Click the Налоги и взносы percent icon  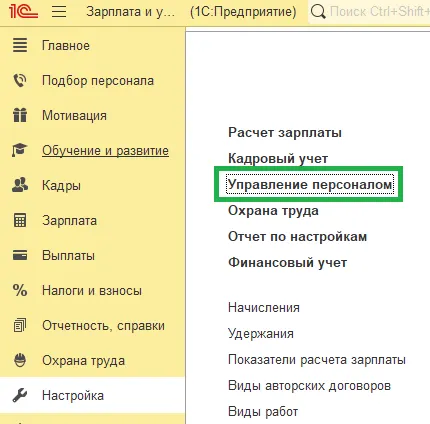pyautogui.click(x=20, y=290)
